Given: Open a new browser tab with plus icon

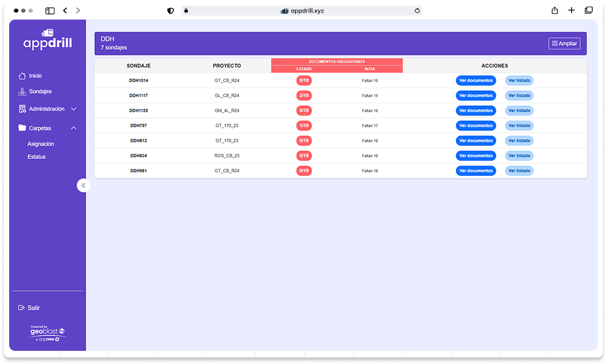Looking at the screenshot, I should point(572,10).
